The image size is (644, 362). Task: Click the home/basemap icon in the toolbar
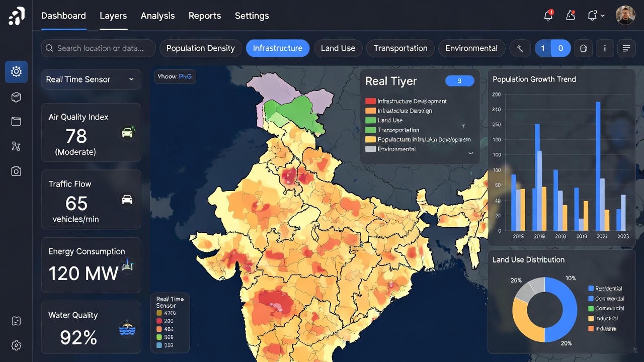point(583,48)
